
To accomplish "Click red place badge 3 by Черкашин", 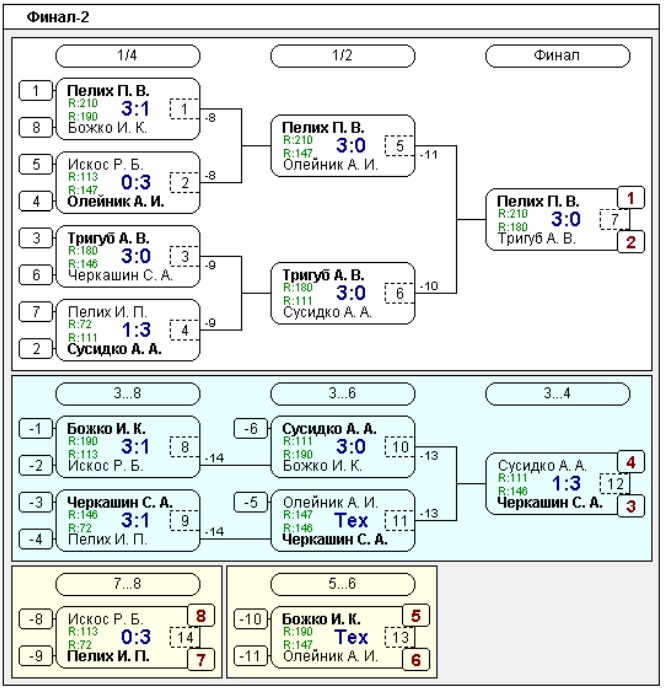I will click(630, 506).
